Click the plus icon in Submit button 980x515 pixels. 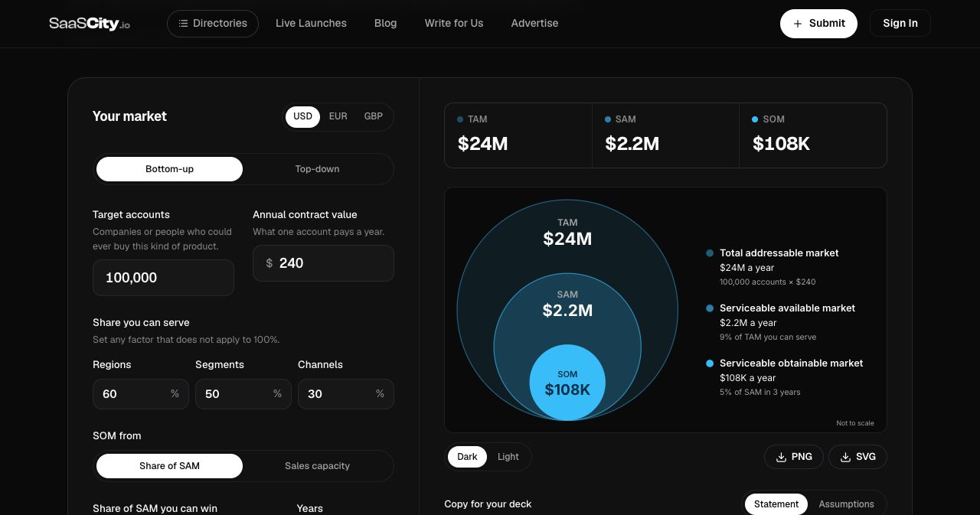coord(798,24)
